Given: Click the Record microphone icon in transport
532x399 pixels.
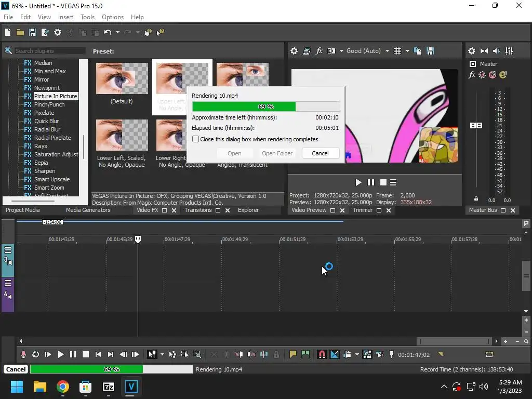Looking at the screenshot, I should pos(23,354).
